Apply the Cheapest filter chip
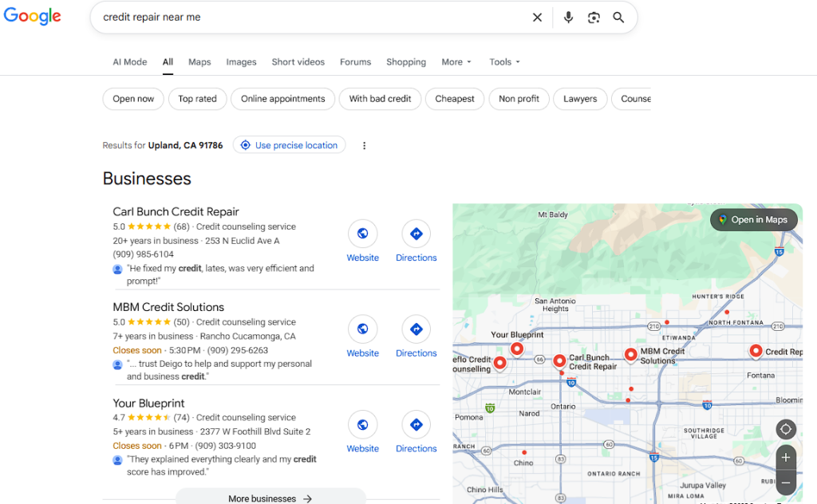Viewport: 817px width, 504px height. [455, 99]
